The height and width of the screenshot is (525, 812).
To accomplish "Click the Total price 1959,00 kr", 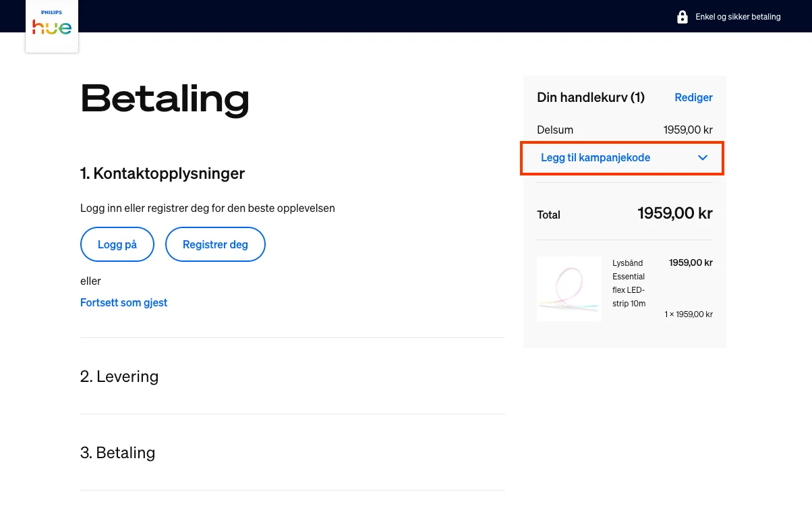I will [x=675, y=213].
